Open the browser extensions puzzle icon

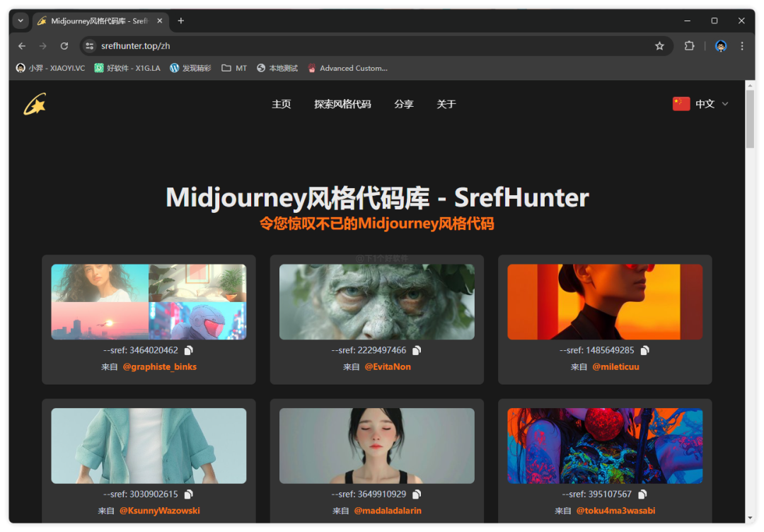[689, 46]
